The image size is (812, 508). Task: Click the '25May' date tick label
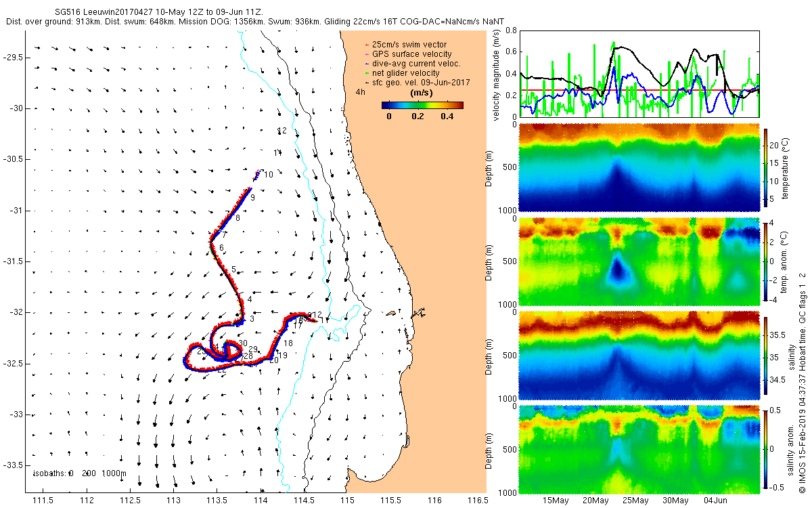pyautogui.click(x=635, y=501)
